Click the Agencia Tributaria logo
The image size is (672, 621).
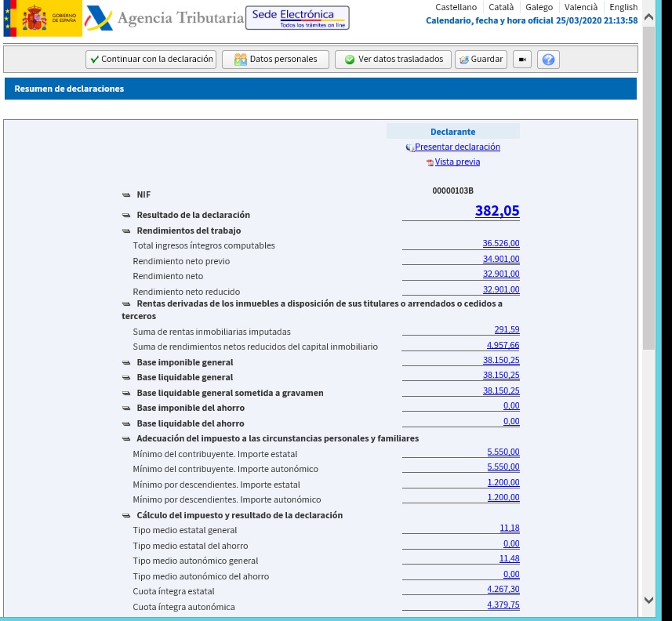pos(164,18)
